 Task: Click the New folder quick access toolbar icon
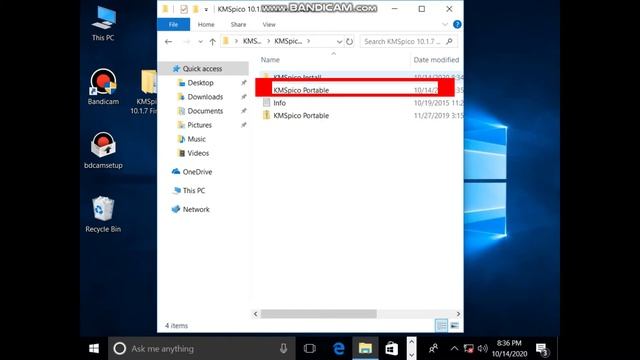coord(196,9)
